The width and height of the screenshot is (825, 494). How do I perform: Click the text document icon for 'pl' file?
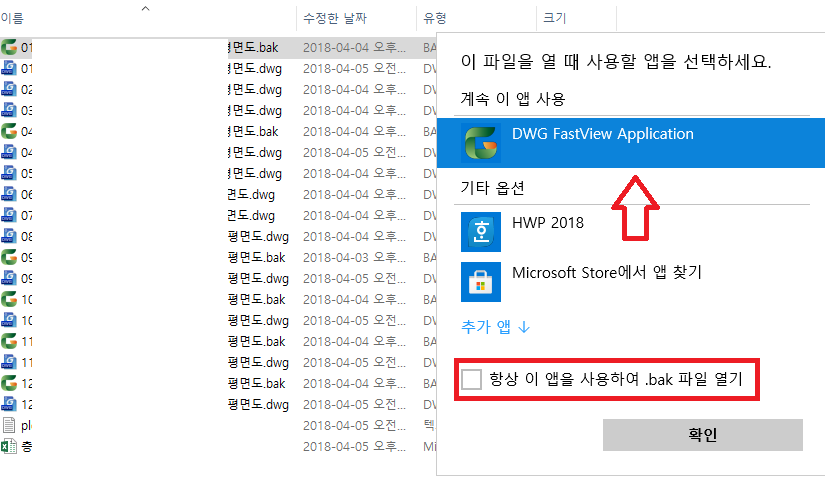point(9,425)
